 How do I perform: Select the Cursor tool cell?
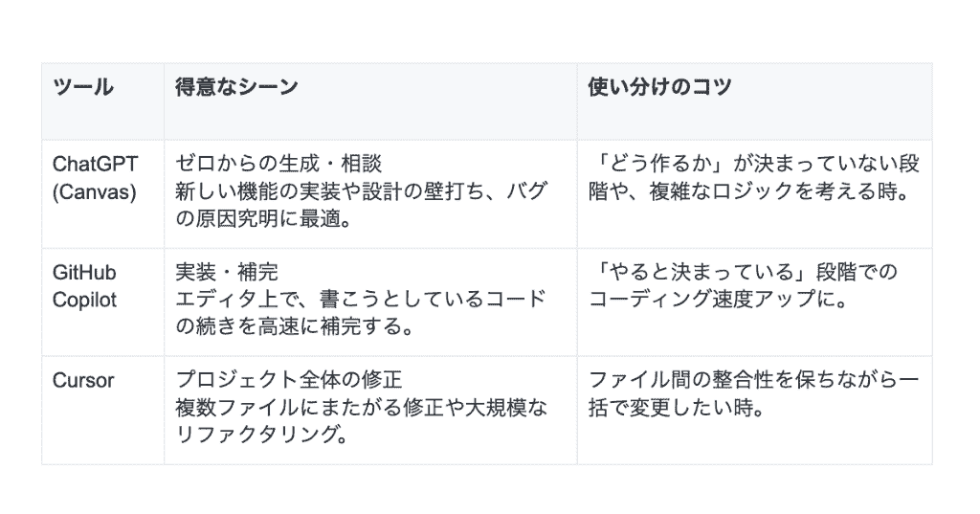tap(102, 411)
